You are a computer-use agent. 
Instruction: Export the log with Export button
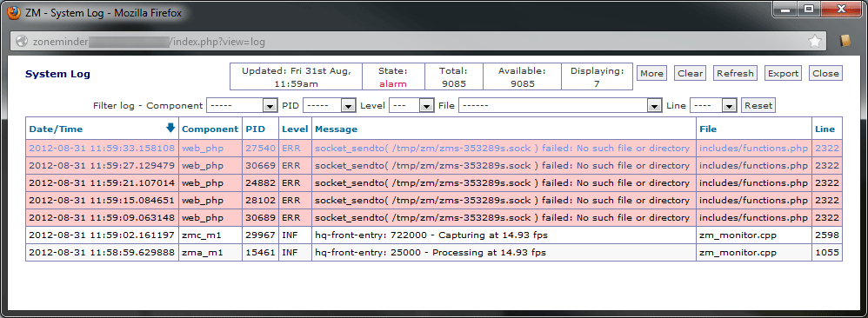click(784, 73)
